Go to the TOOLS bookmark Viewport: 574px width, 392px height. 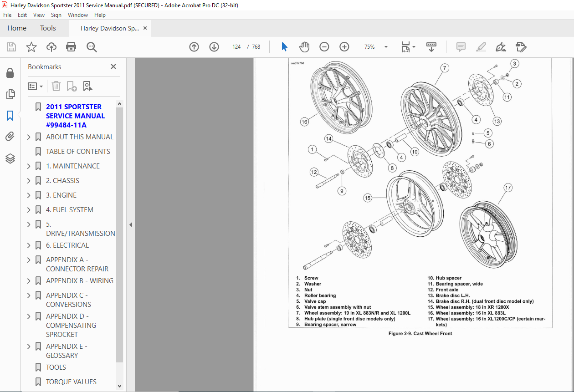pyautogui.click(x=56, y=367)
